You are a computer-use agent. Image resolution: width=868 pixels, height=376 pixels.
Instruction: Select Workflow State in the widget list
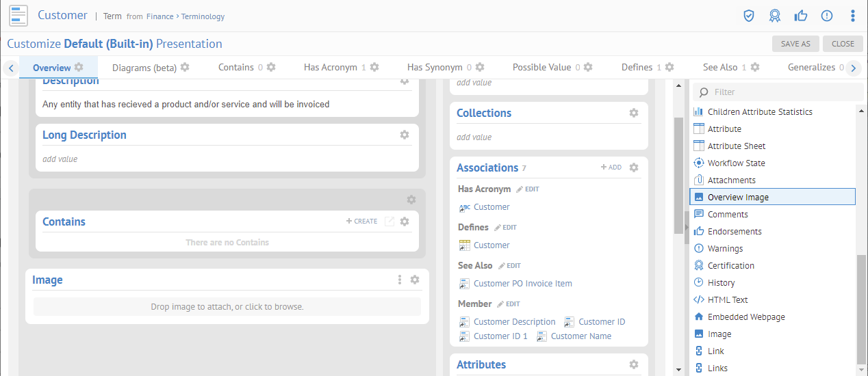tap(736, 163)
